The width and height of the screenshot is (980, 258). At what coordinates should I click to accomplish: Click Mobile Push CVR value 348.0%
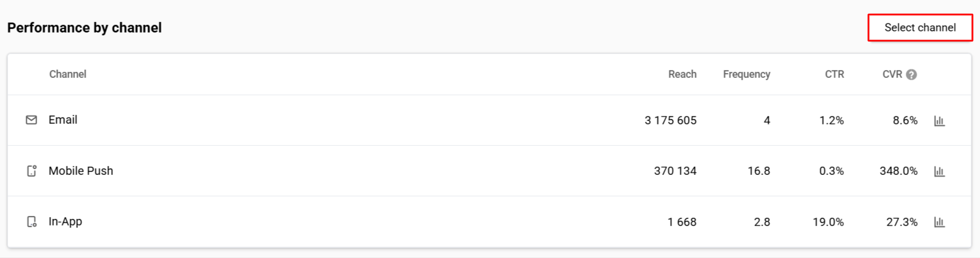pos(899,171)
